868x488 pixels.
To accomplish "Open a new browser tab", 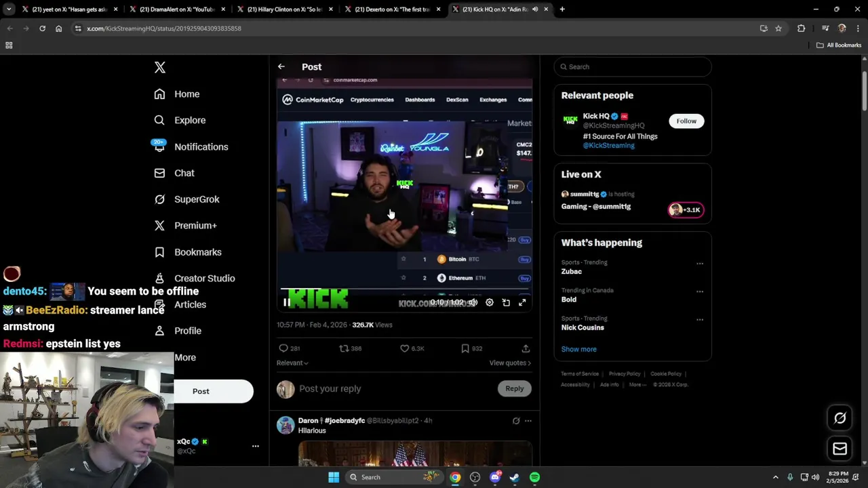I will 562,9.
